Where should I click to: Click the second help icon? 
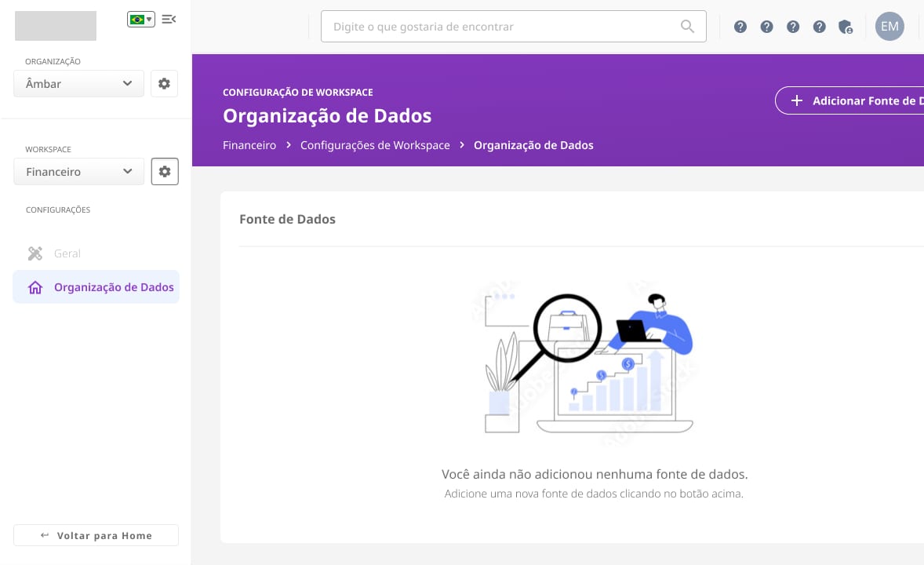click(x=766, y=27)
